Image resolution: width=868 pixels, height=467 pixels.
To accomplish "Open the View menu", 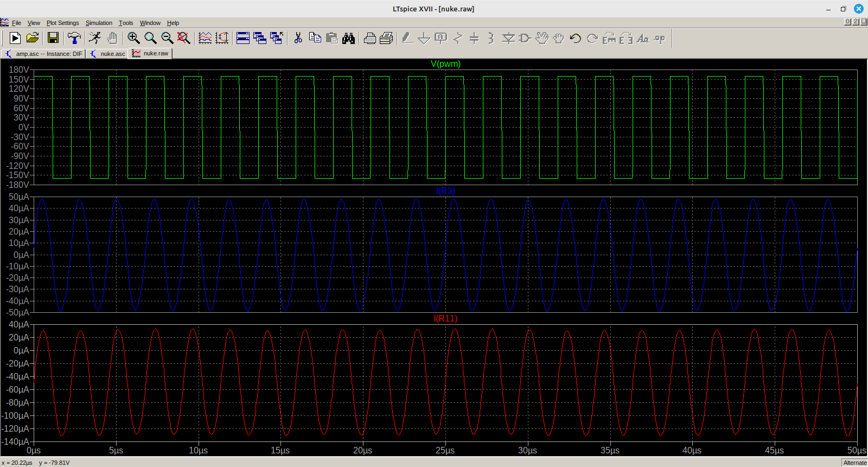I will pyautogui.click(x=34, y=23).
